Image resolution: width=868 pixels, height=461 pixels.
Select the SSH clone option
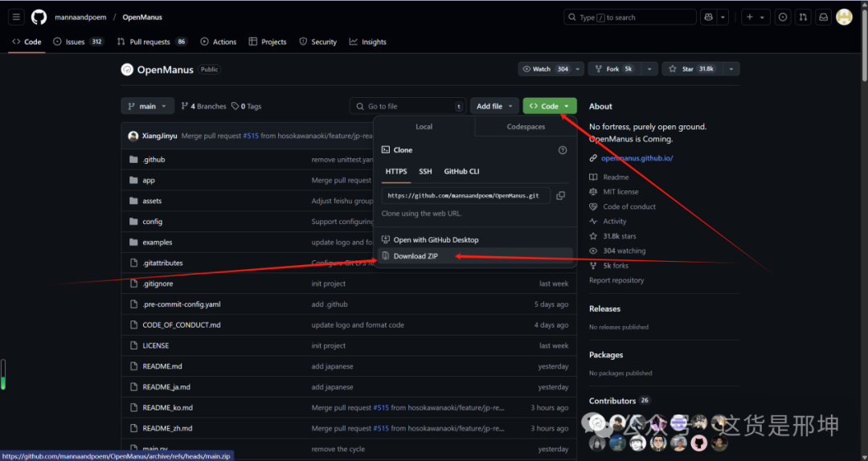pos(425,172)
